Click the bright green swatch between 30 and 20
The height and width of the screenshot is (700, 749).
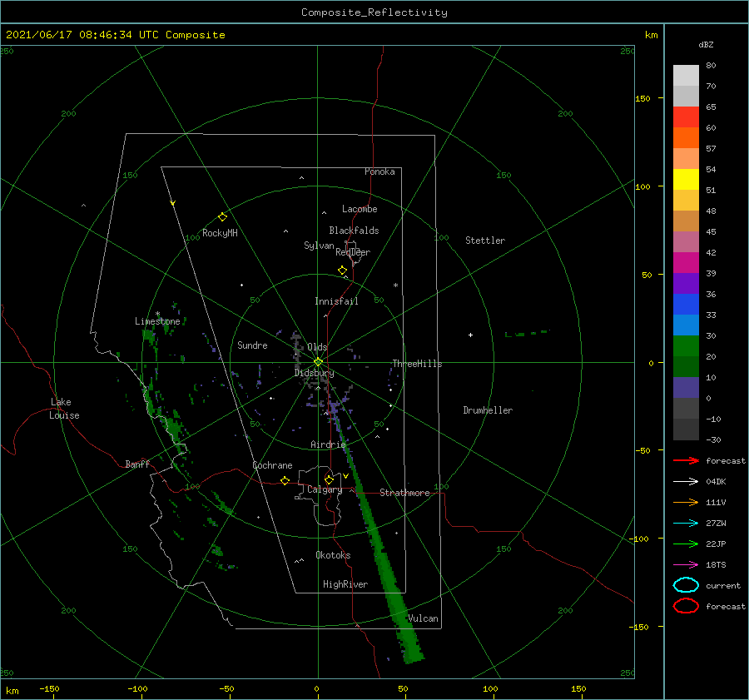pos(686,346)
